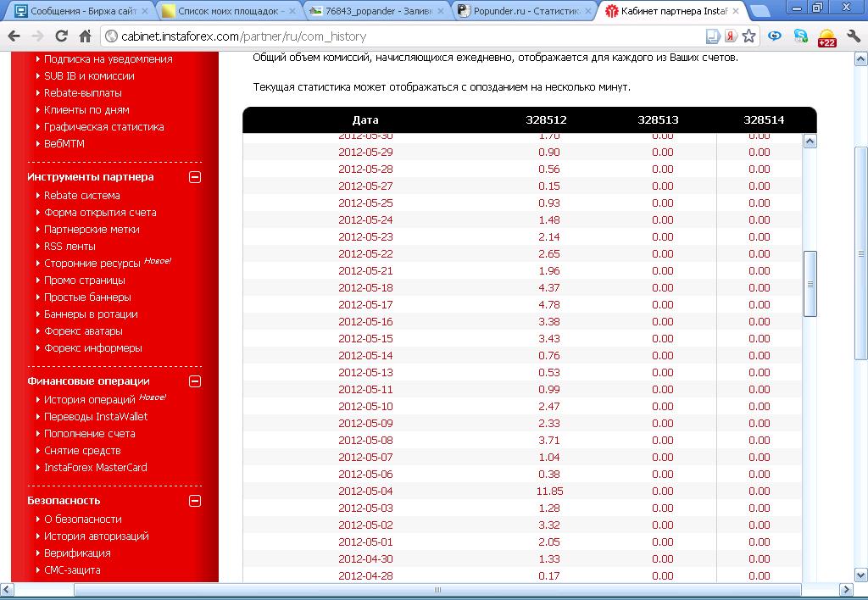
Task: Select the date 2012-05-04 in the table
Action: pyautogui.click(x=365, y=491)
